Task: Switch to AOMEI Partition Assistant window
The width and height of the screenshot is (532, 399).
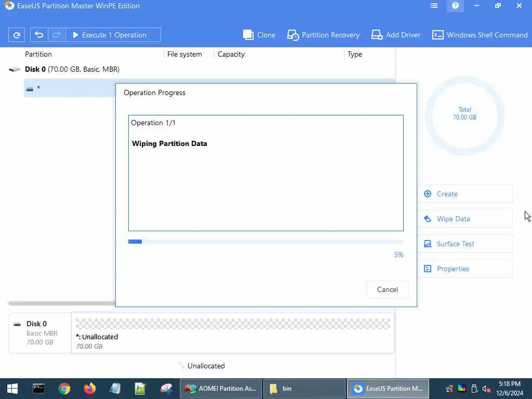Action: [220, 389]
